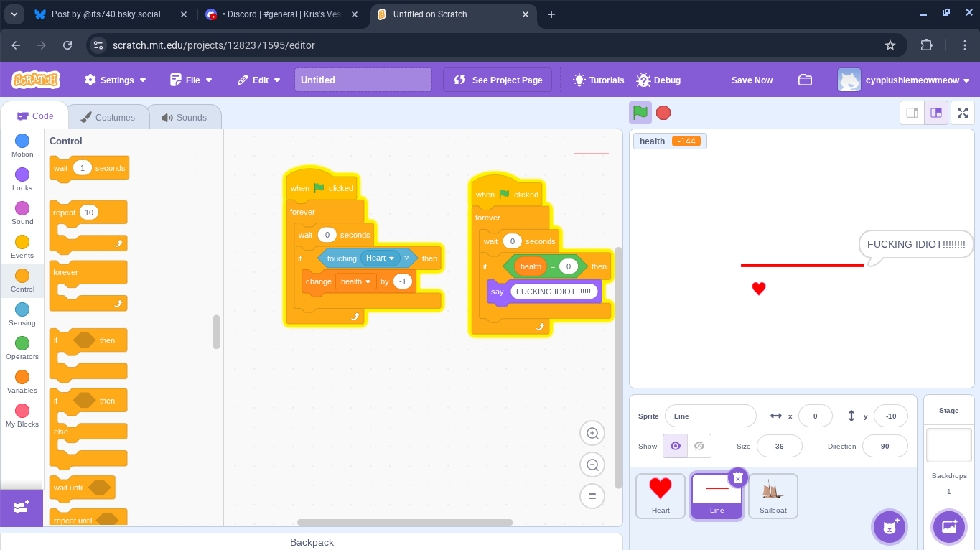Viewport: 980px width, 550px height.
Task: Open health variable dropdown in change block
Action: tap(368, 281)
